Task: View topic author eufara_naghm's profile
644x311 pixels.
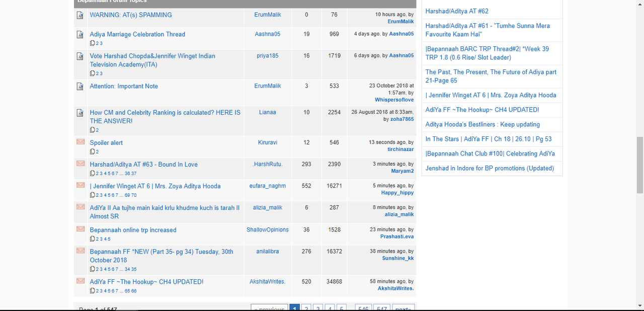Action: pyautogui.click(x=268, y=186)
